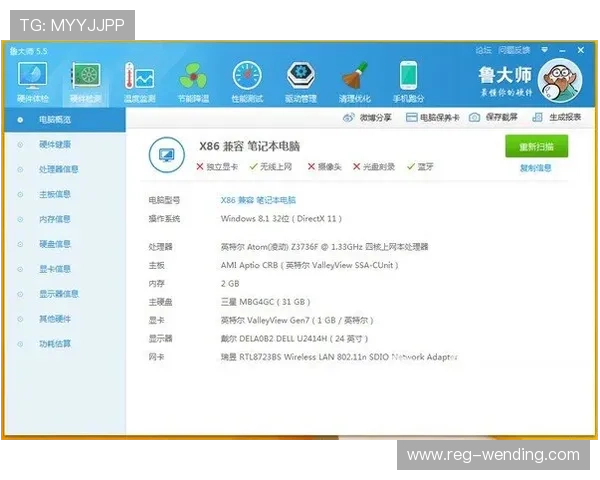The image size is (600, 480).
Task: Minimize the 鲁大师 window
Action: pyautogui.click(x=562, y=51)
